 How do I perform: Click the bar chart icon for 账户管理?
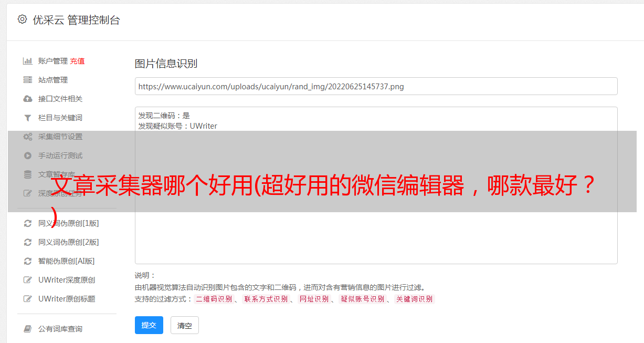coord(28,61)
